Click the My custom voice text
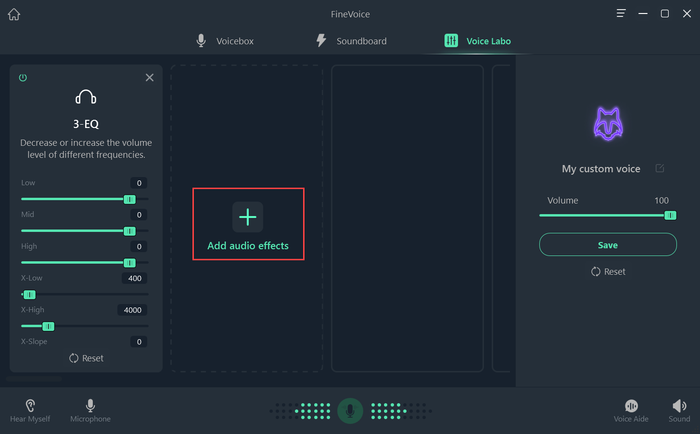This screenshot has height=434, width=700. (601, 169)
